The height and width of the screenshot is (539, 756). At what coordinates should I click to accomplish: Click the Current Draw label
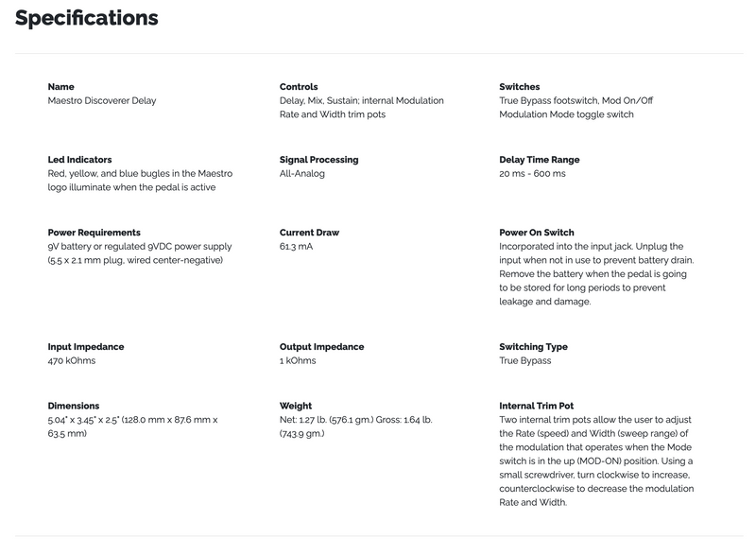click(309, 233)
